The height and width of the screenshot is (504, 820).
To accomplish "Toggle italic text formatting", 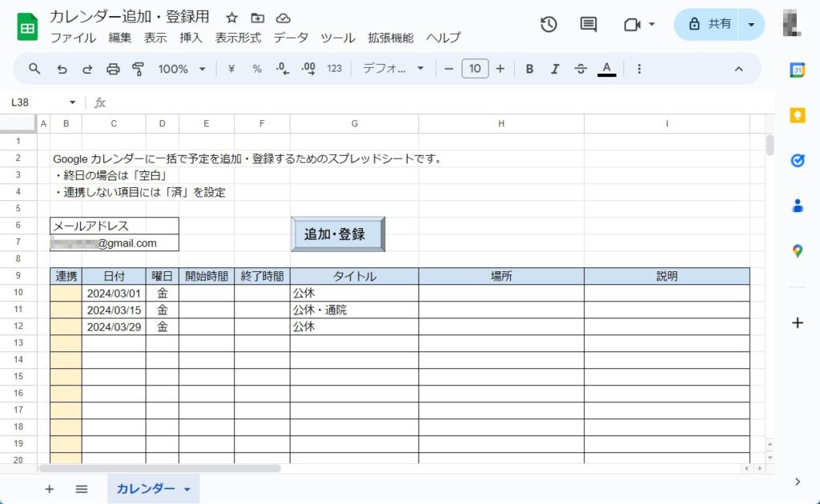I will point(555,69).
